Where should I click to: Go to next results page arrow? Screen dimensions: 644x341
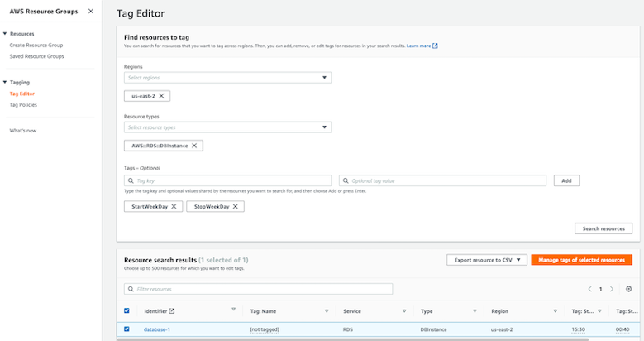click(612, 289)
